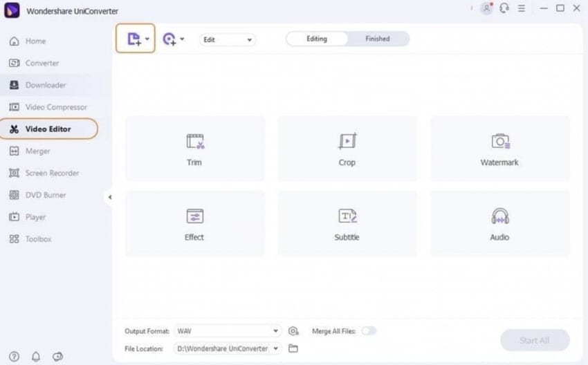588x365 pixels.
Task: Maximize the UniConverter window
Action: point(560,8)
